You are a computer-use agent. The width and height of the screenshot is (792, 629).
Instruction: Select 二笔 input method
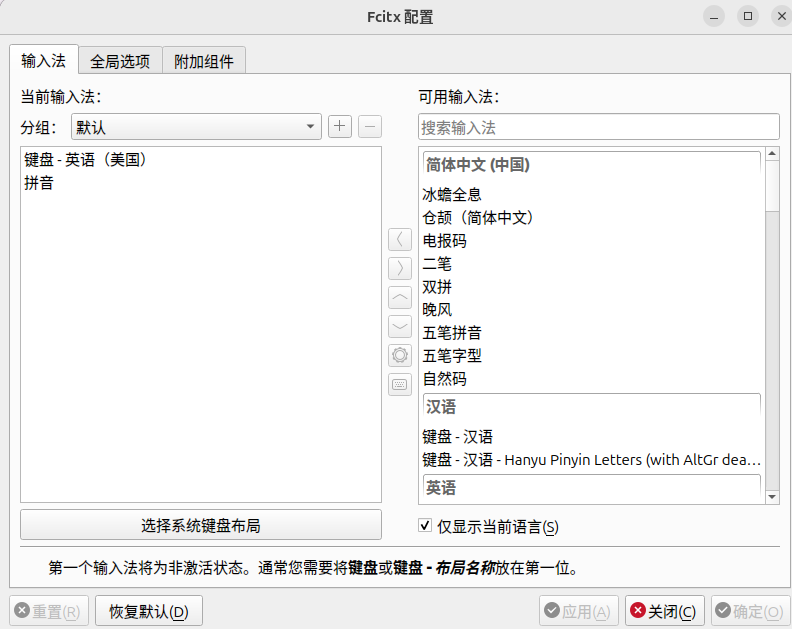(x=591, y=264)
